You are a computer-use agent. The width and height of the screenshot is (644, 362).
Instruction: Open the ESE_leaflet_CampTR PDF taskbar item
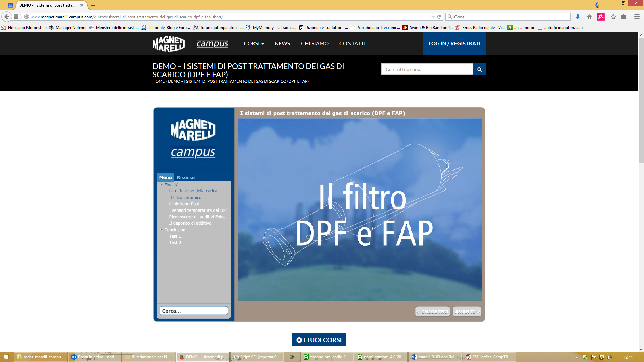pos(489,357)
